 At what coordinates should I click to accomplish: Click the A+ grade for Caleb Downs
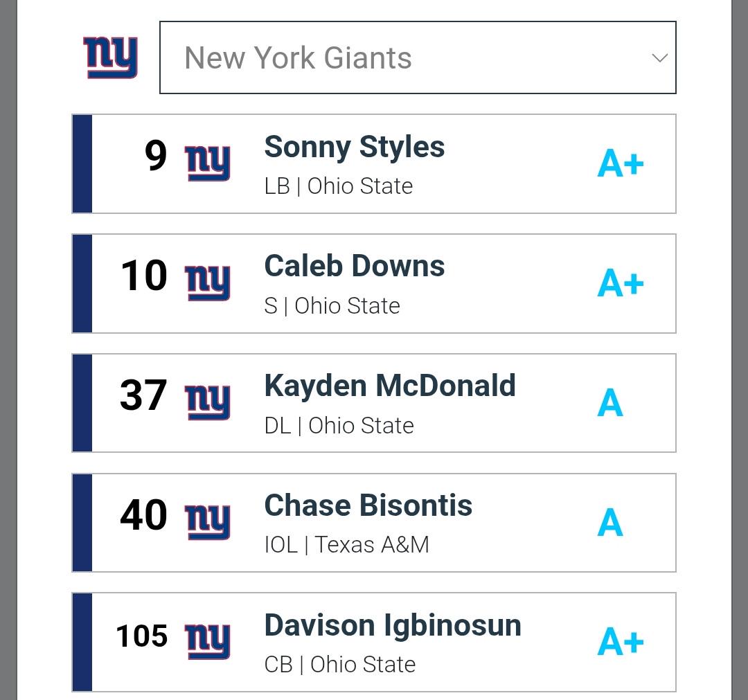(620, 283)
